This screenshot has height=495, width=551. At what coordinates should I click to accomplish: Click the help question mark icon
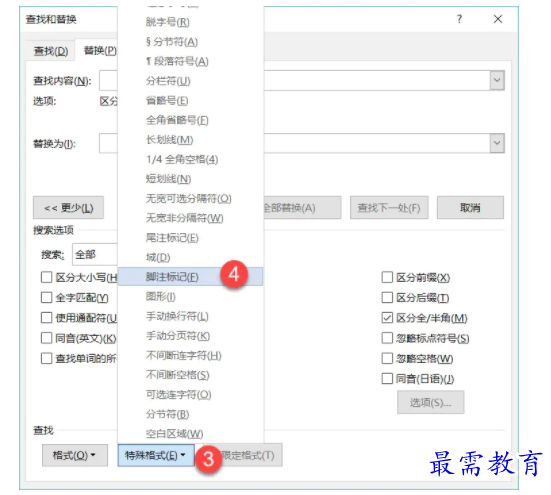[x=459, y=19]
